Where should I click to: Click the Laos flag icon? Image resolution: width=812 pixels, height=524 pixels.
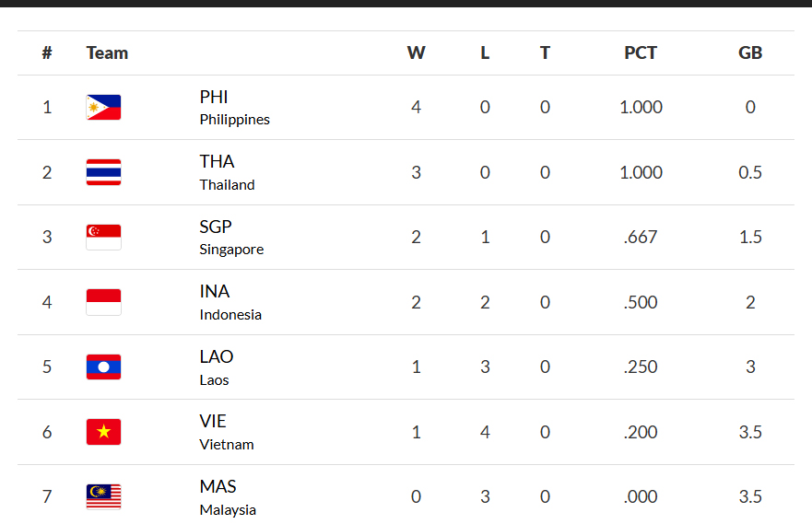103,367
